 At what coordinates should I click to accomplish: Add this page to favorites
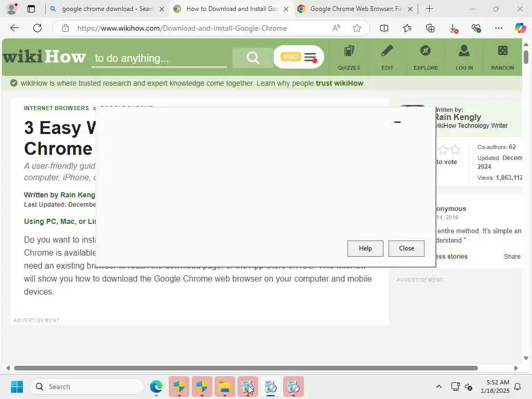[x=356, y=28]
